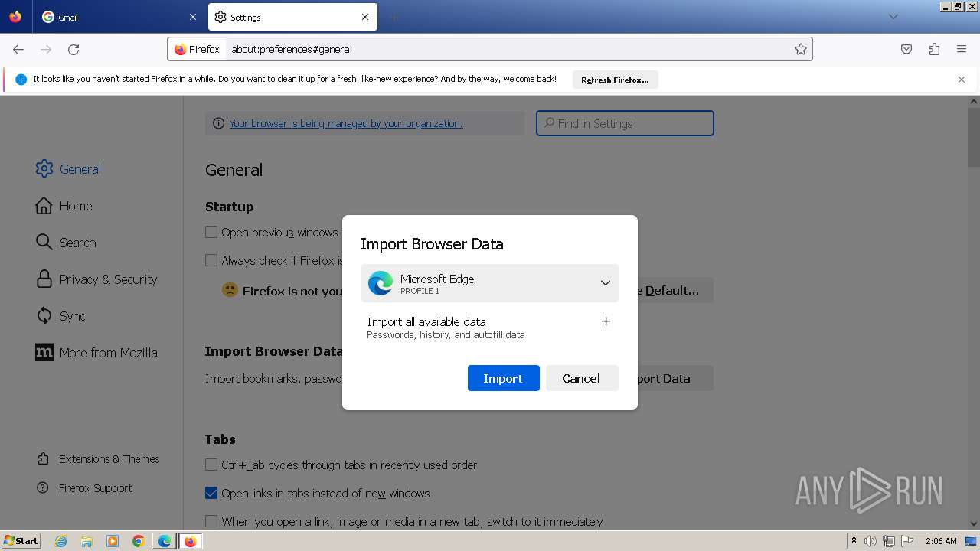Reload the current page
980x551 pixels.
point(73,49)
